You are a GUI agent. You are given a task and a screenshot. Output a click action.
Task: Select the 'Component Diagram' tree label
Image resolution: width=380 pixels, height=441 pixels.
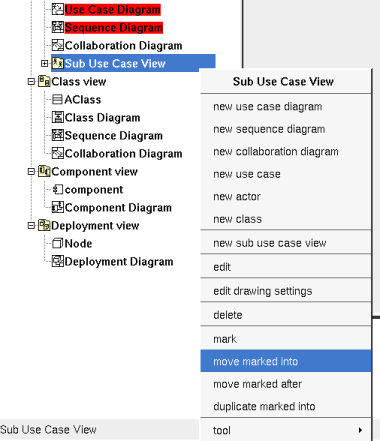pos(118,208)
